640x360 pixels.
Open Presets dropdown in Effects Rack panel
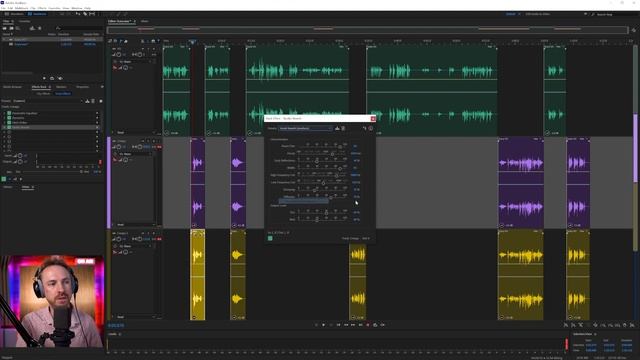click(x=48, y=101)
